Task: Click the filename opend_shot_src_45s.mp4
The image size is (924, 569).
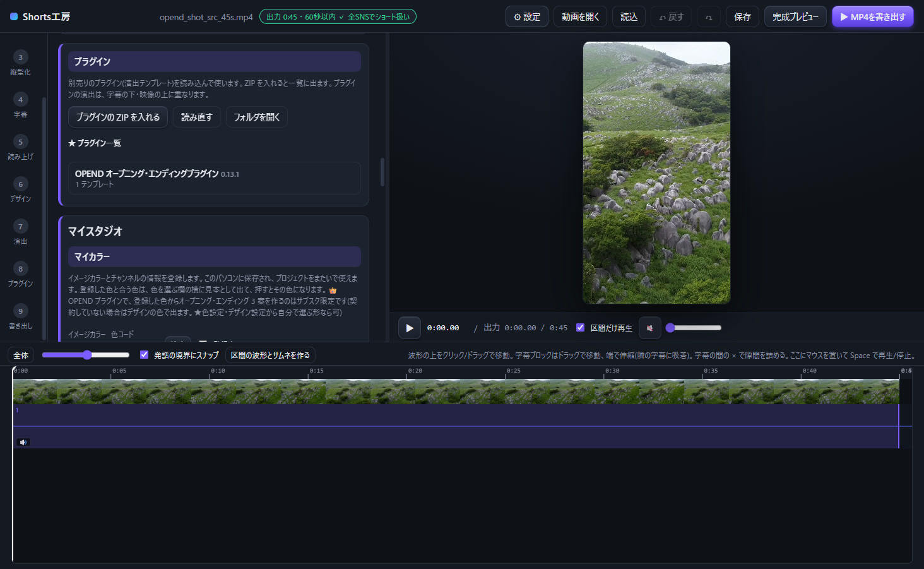Action: 206,17
